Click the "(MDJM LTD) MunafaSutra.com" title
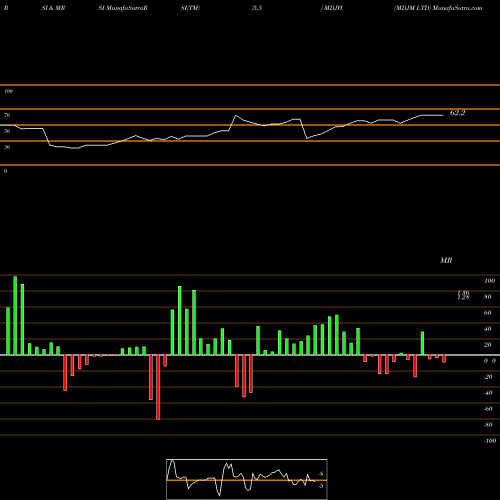Image resolution: width=500 pixels, height=500 pixels. pyautogui.click(x=438, y=8)
